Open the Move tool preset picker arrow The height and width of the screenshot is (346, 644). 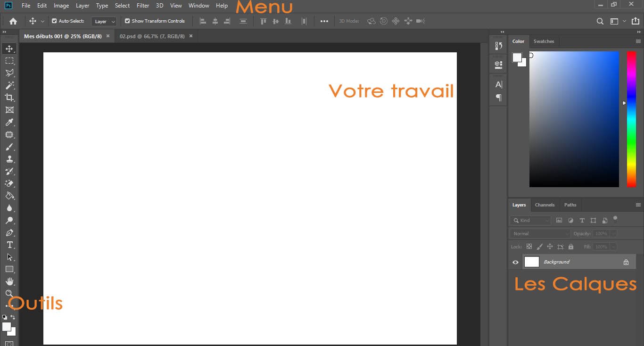point(42,21)
